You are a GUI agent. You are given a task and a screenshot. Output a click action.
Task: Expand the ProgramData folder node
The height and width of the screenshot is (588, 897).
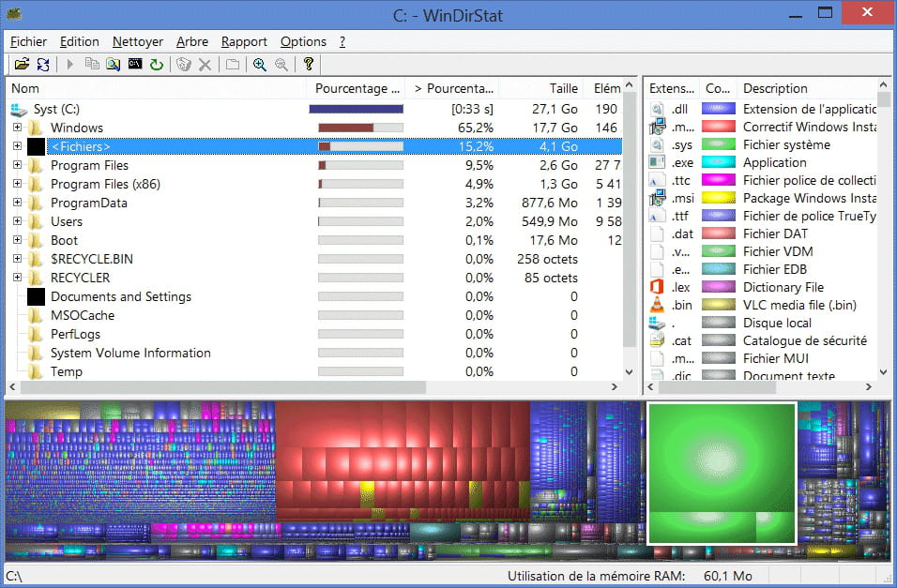[x=17, y=203]
